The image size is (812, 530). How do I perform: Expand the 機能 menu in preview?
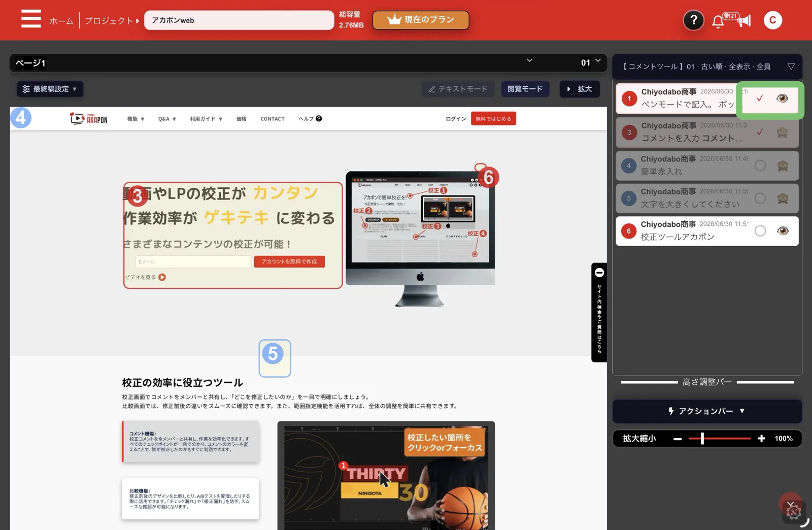[136, 119]
